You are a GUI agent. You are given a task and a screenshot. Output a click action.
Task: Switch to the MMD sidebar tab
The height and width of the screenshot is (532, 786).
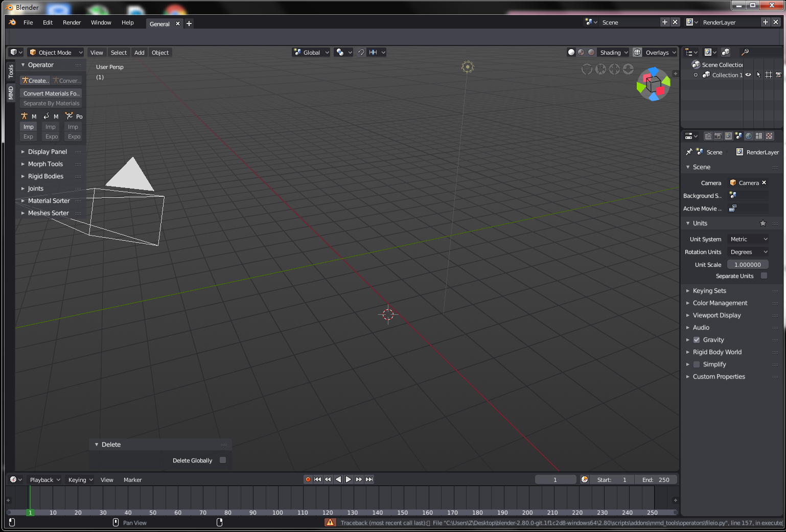pos(11,92)
